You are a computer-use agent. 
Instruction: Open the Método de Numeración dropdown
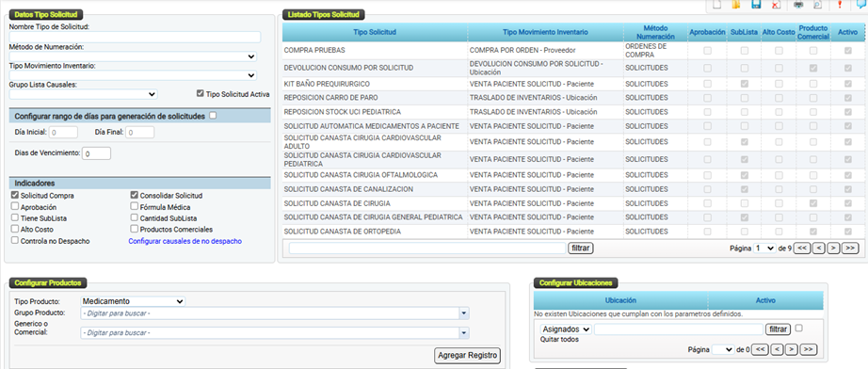coord(133,56)
